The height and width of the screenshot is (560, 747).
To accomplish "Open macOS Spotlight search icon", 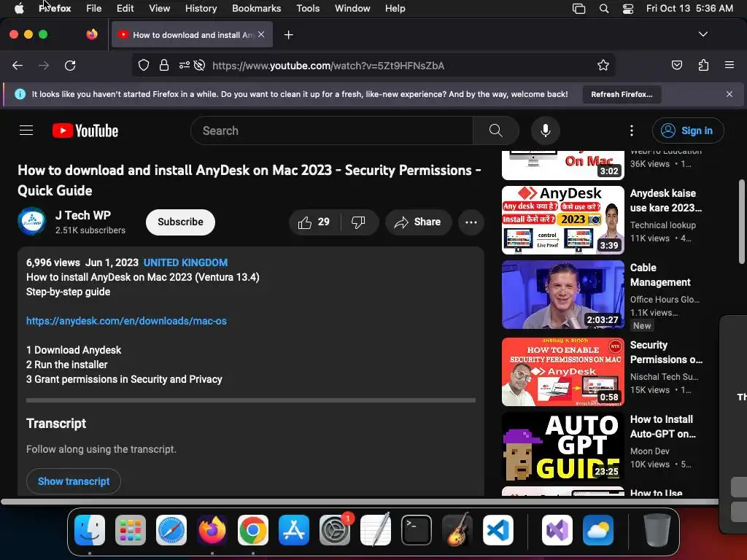I will (604, 9).
